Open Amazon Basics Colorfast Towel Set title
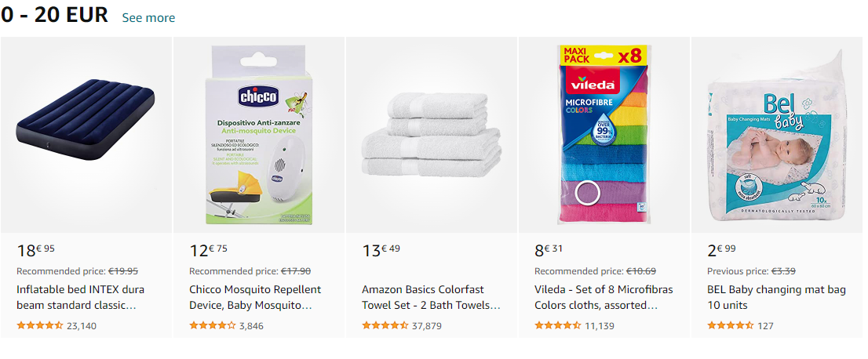Viewport: 868px width, 359px height. 431,297
